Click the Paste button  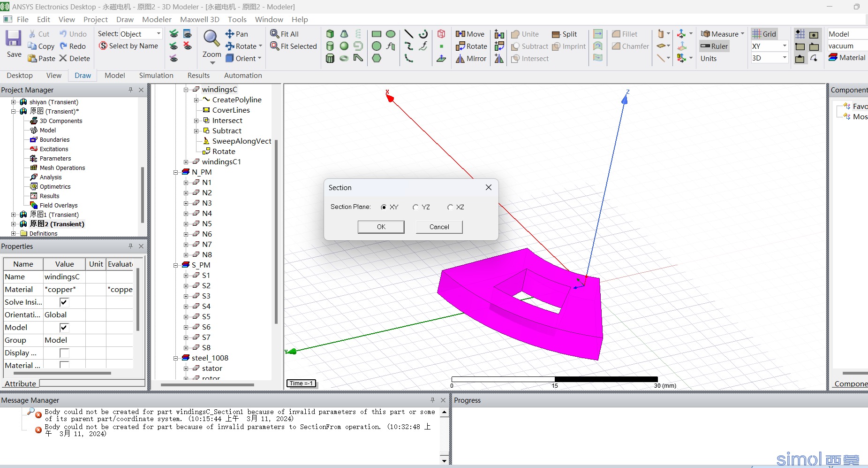click(x=42, y=58)
